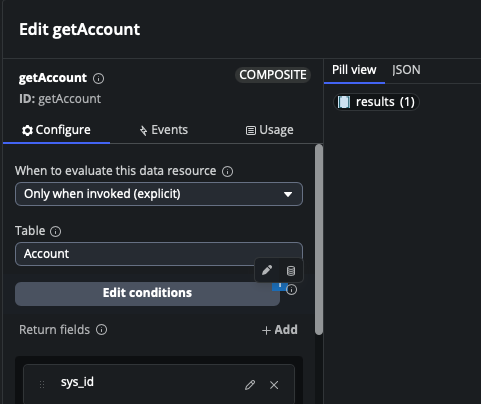Open the JSON view tab
481x404 pixels.
tap(406, 70)
